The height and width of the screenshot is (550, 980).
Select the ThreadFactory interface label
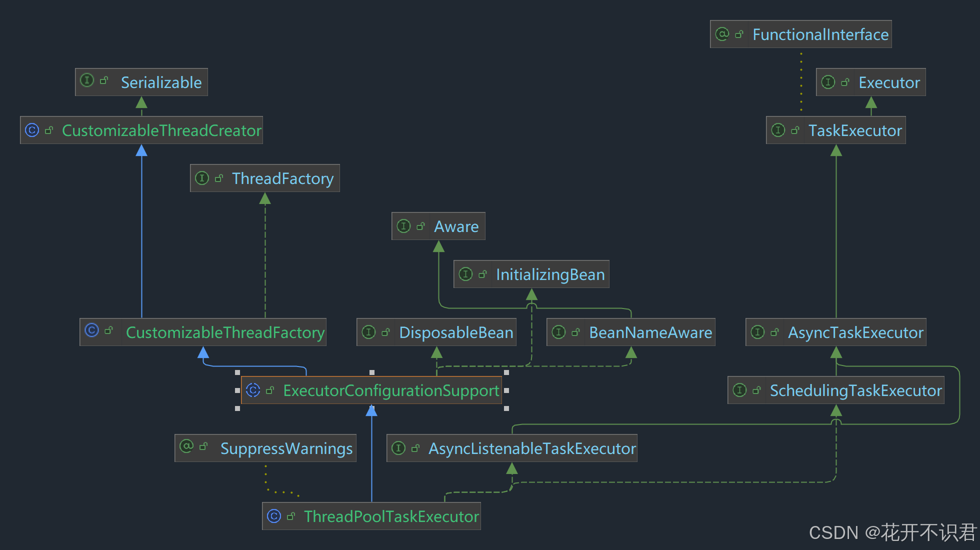coord(282,178)
